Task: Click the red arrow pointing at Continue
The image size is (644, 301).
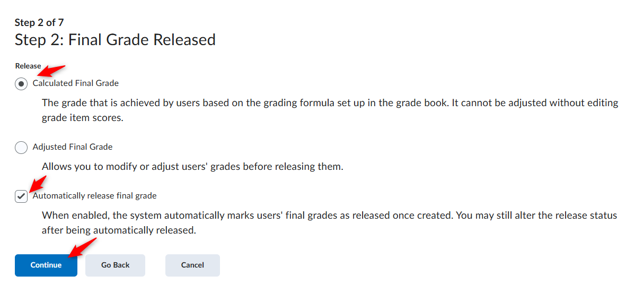Action: pos(83,247)
